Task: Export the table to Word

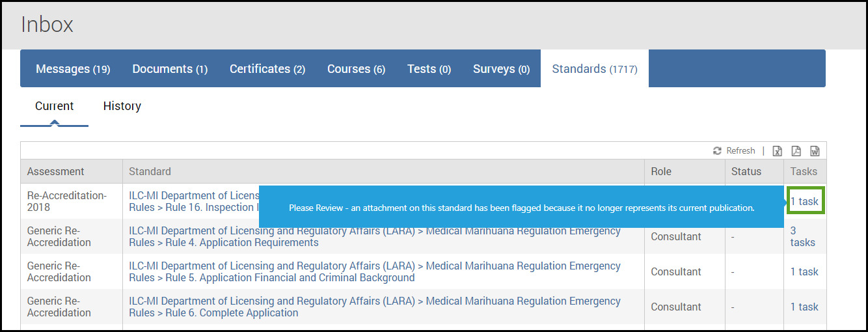Action: point(815,151)
